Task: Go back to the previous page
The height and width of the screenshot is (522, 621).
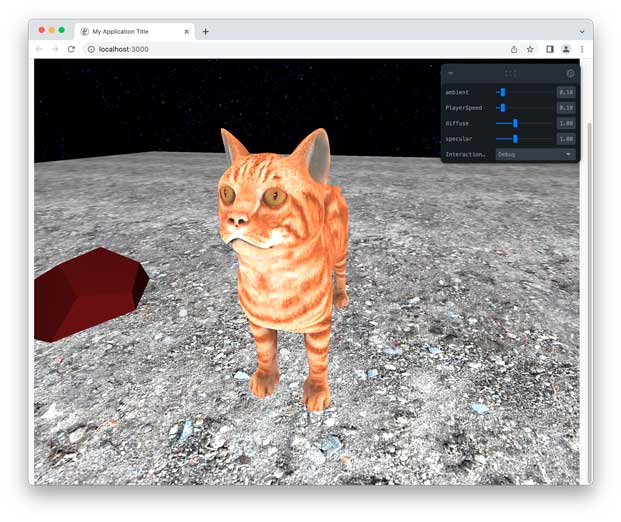Action: (40, 49)
